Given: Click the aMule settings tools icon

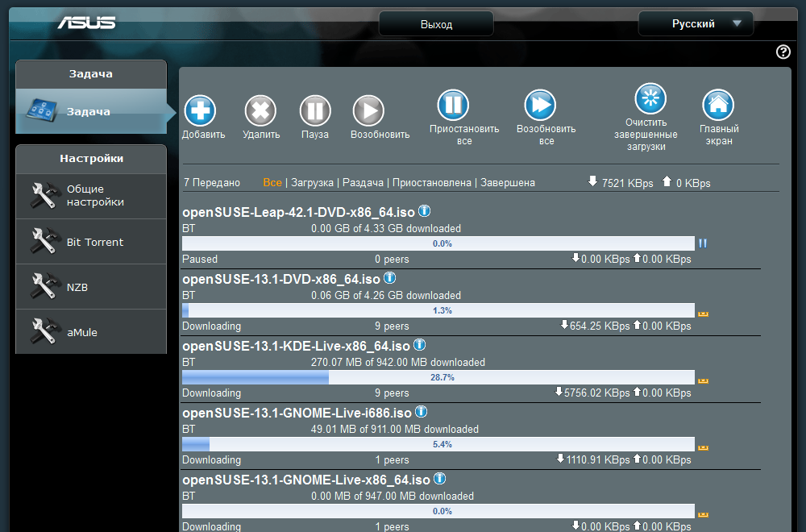Looking at the screenshot, I should 44,331.
